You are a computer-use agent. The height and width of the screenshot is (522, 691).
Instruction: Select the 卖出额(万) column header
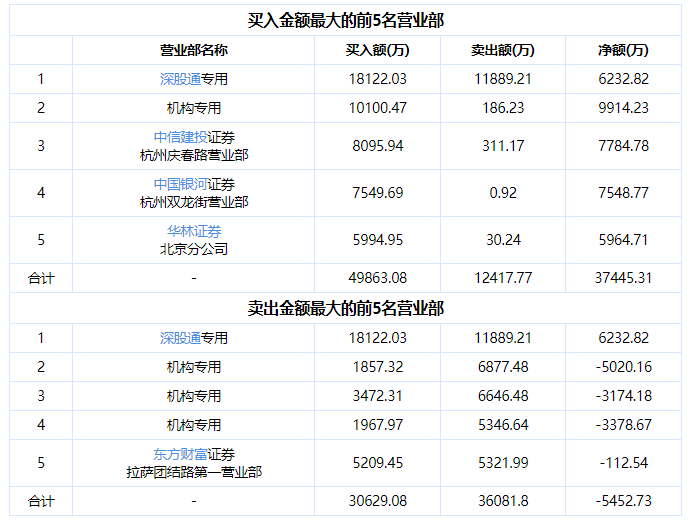pos(503,50)
